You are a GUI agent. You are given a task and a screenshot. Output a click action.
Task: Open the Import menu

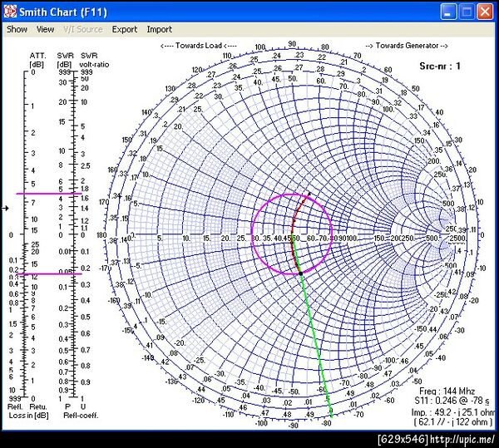(x=159, y=30)
